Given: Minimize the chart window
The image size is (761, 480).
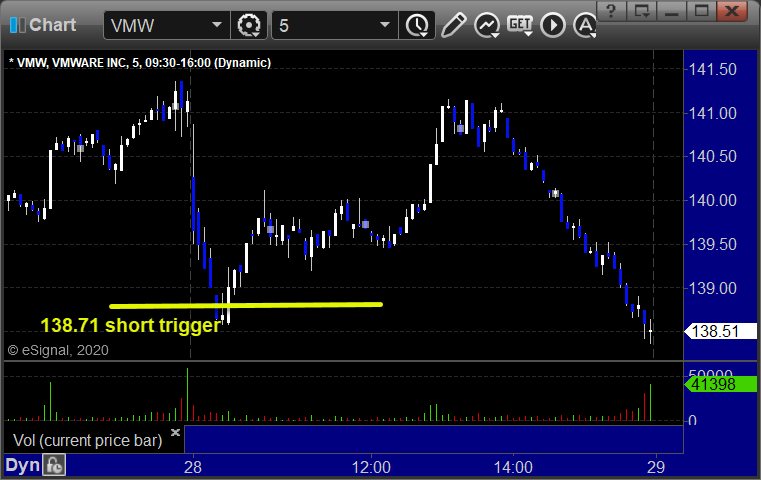Looking at the screenshot, I should tap(671, 11).
